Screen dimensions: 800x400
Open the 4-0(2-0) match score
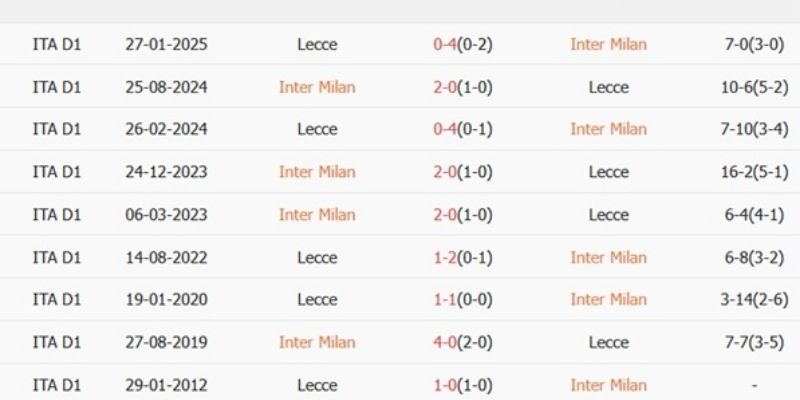point(462,343)
